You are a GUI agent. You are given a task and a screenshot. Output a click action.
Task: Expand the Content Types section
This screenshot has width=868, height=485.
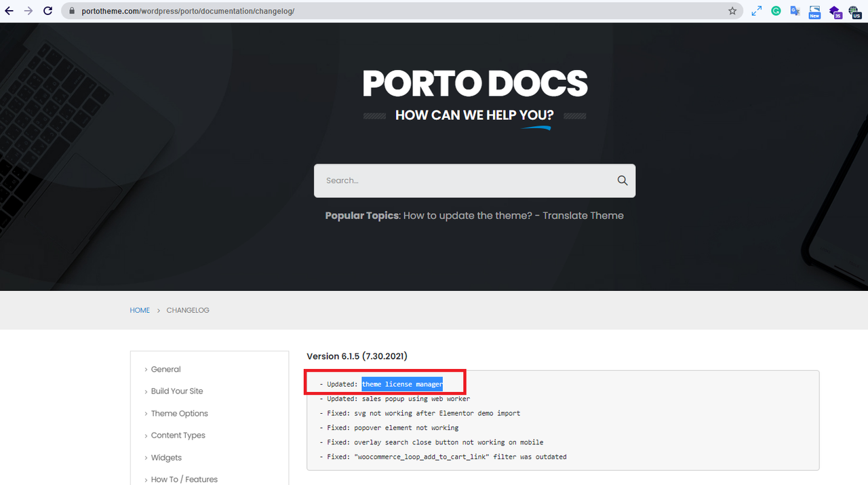click(178, 435)
